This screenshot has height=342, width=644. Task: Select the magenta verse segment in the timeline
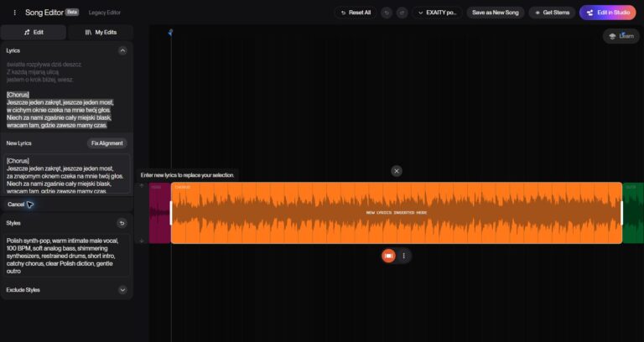[x=160, y=213]
